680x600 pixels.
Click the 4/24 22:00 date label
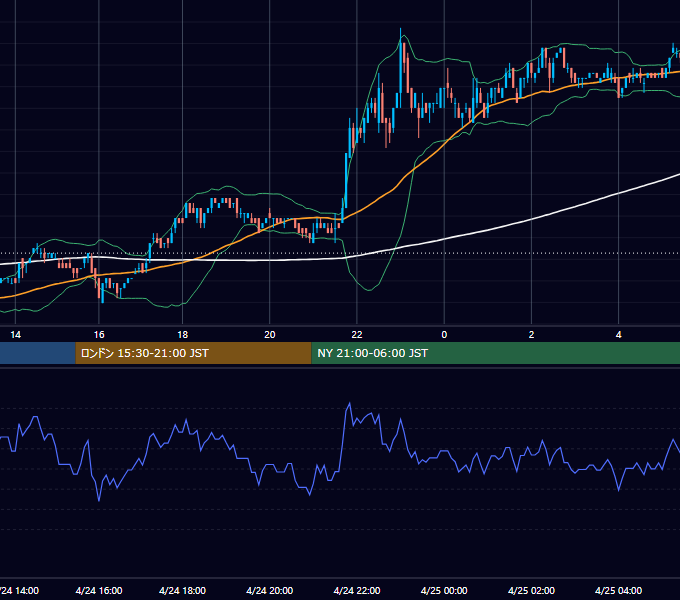point(357,590)
